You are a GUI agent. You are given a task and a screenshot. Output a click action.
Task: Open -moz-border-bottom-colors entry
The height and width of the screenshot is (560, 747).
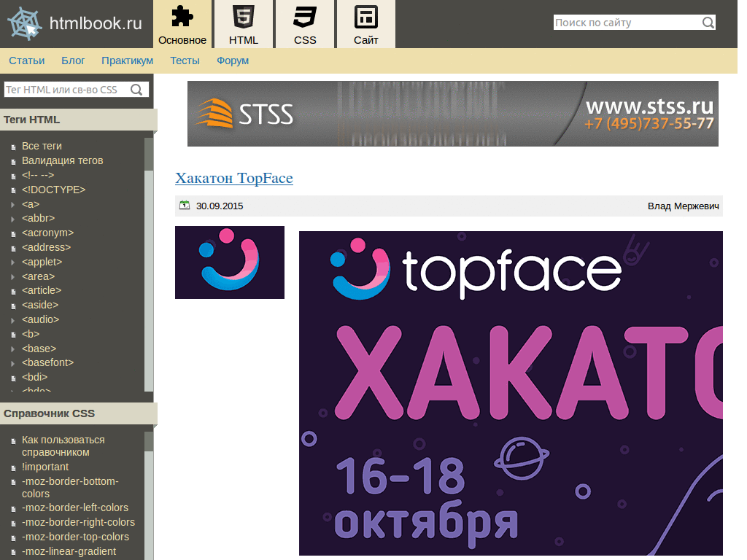coord(70,487)
